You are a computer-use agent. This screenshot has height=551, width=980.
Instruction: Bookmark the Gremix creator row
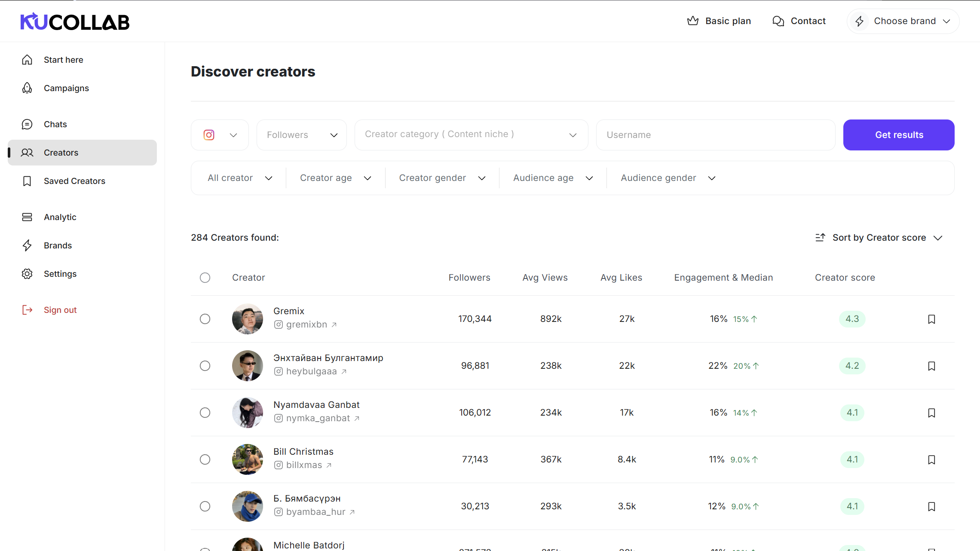[x=931, y=319]
